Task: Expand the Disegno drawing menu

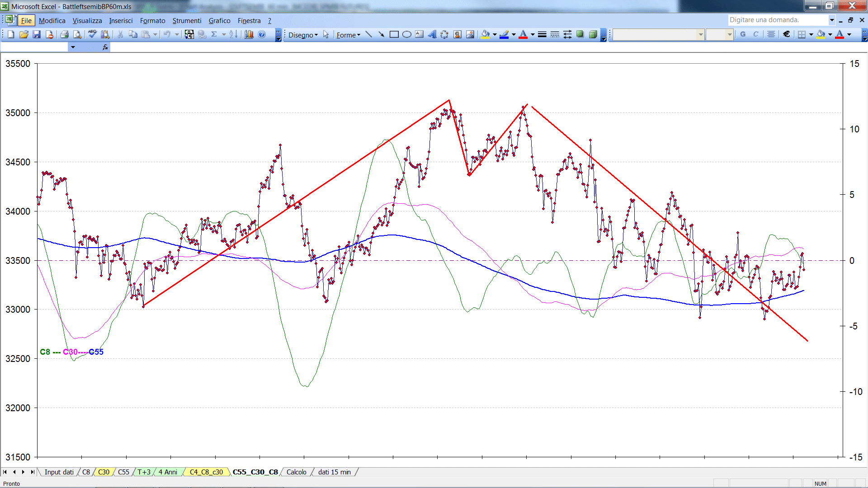Action: pos(303,35)
